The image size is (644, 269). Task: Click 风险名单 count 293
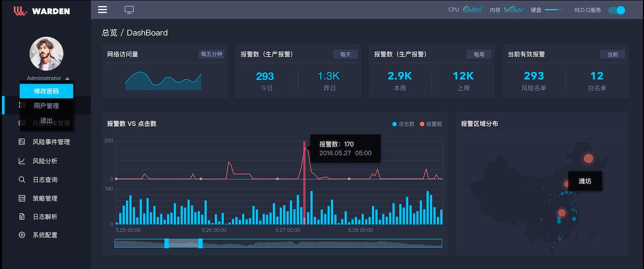click(x=534, y=76)
